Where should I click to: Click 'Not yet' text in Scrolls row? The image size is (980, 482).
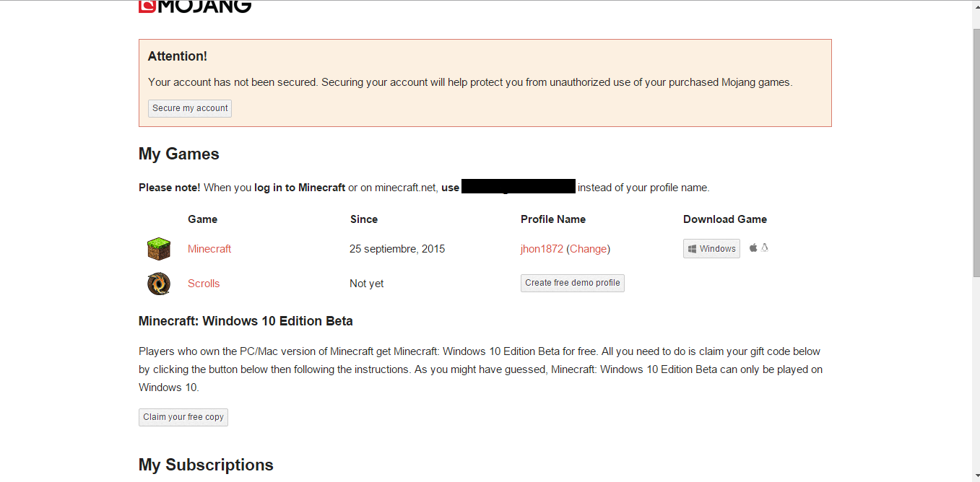coord(367,284)
